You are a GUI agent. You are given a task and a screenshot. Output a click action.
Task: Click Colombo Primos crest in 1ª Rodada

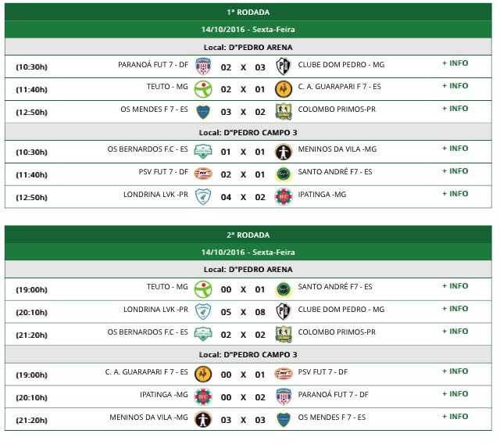point(284,112)
